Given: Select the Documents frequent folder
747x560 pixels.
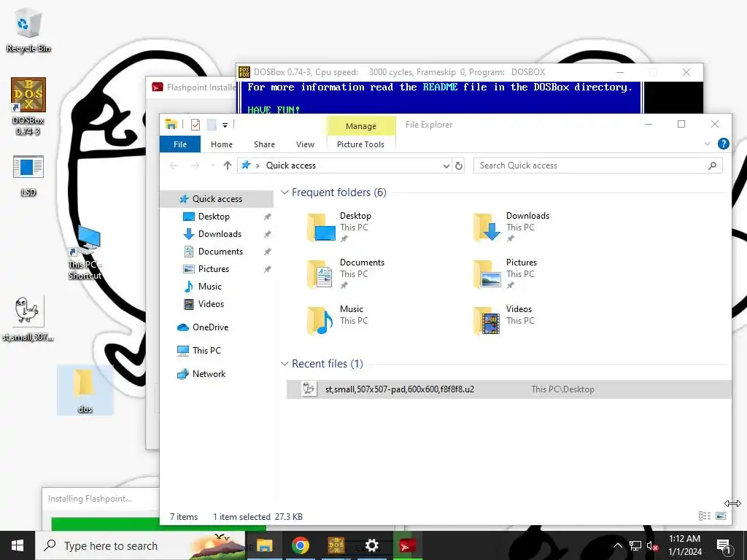Looking at the screenshot, I should [347, 273].
